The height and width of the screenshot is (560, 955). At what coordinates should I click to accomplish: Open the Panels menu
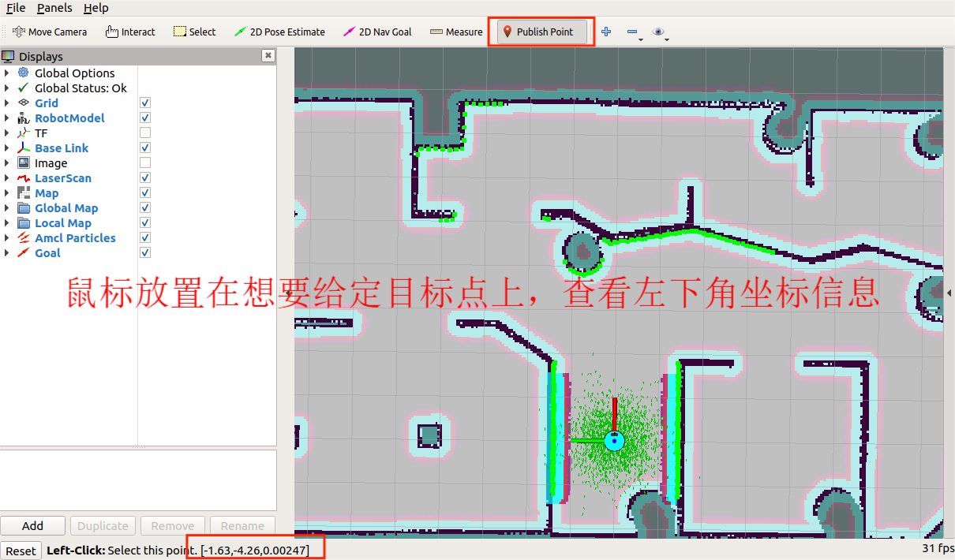point(54,8)
